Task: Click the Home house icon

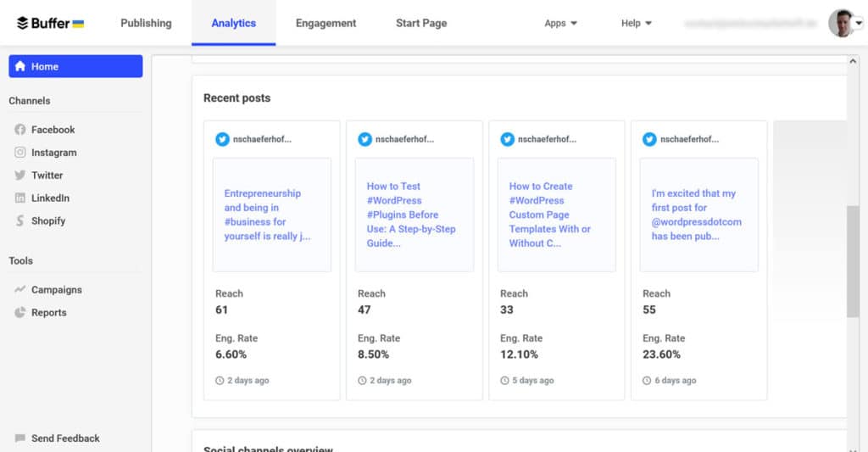Action: 20,66
